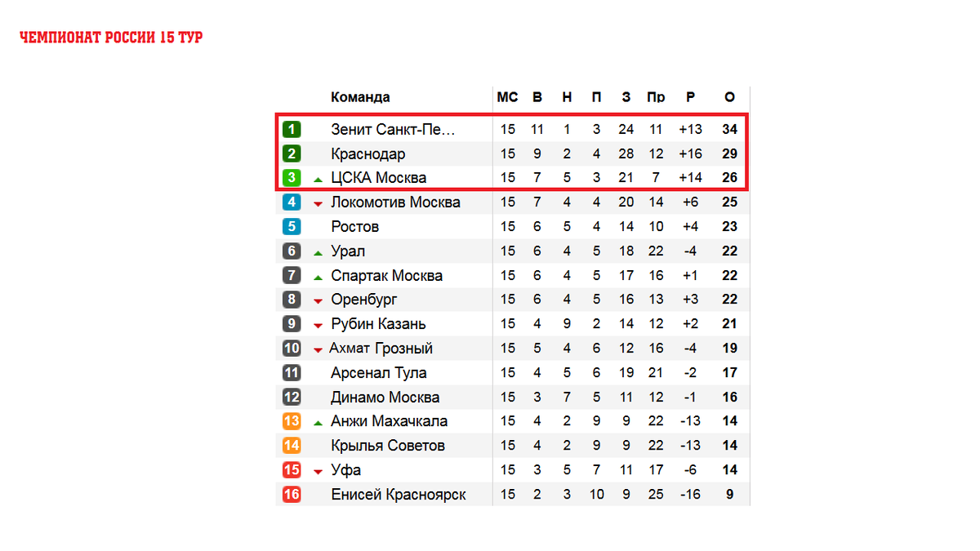
Task: Click green up arrow beside ЦСКА Москва
Action: [x=318, y=179]
